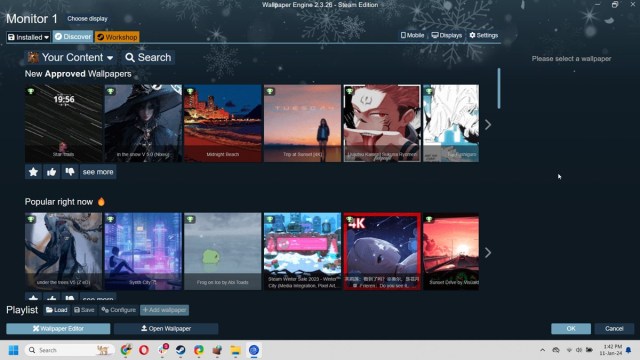
Task: Open Steam from the taskbar
Action: (x=180, y=350)
